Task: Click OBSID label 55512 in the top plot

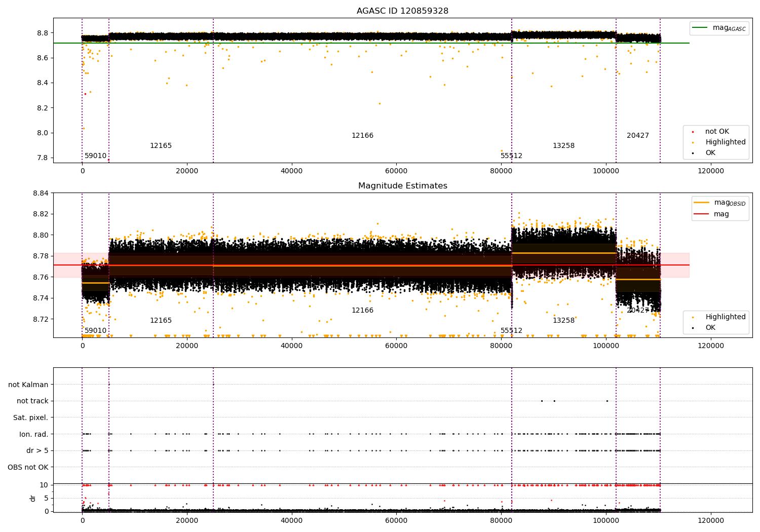Action: pyautogui.click(x=511, y=156)
